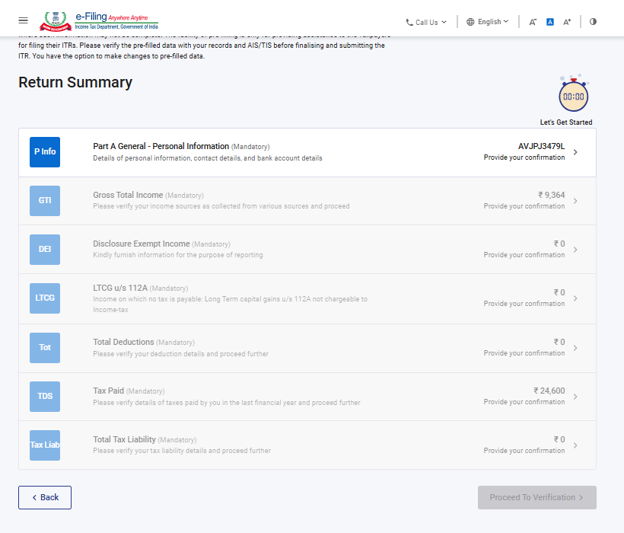This screenshot has width=624, height=533.
Task: Click the Back button
Action: [45, 497]
